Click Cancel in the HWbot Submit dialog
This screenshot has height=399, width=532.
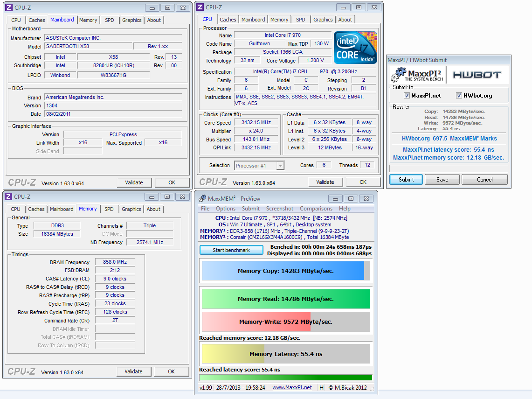tap(485, 180)
